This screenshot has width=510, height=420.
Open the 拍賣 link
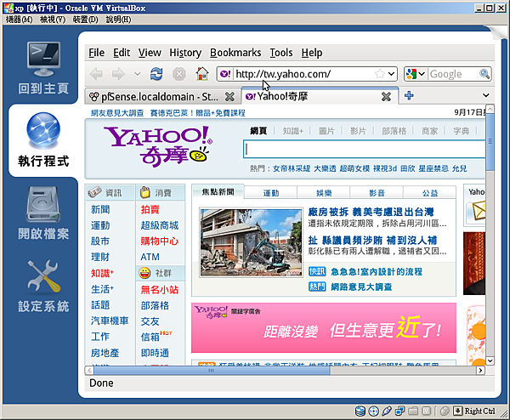coord(150,209)
